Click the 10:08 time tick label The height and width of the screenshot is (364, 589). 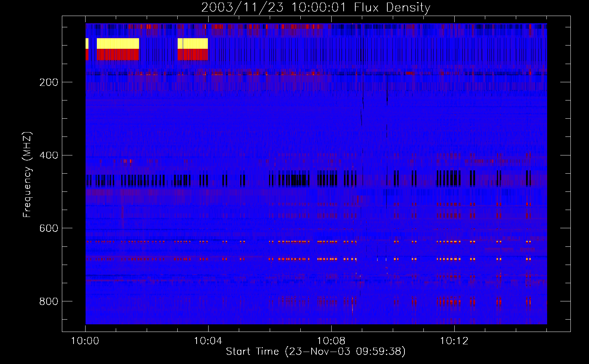[x=331, y=341]
